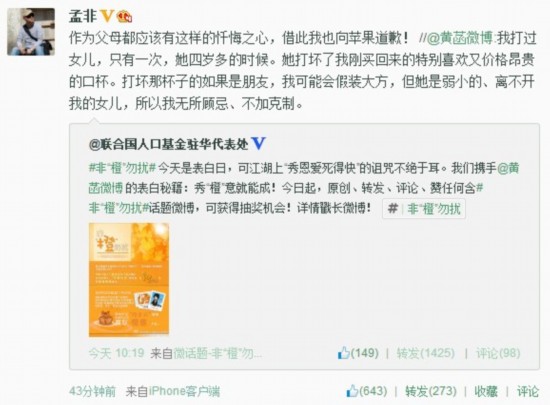The height and width of the screenshot is (405, 550).
Task: Open the first #非"橙"勿扰# hashtag
Action: coord(122,168)
